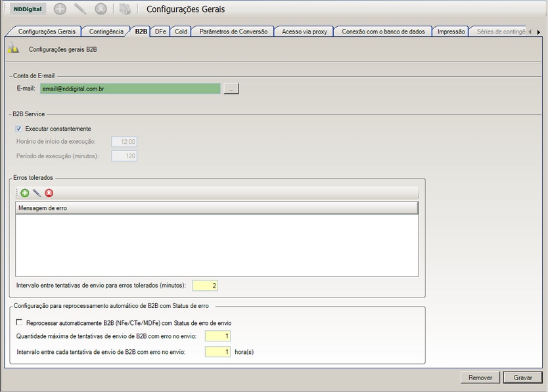Switch to the Cold tab
Image resolution: width=548 pixels, height=392 pixels.
[181, 32]
